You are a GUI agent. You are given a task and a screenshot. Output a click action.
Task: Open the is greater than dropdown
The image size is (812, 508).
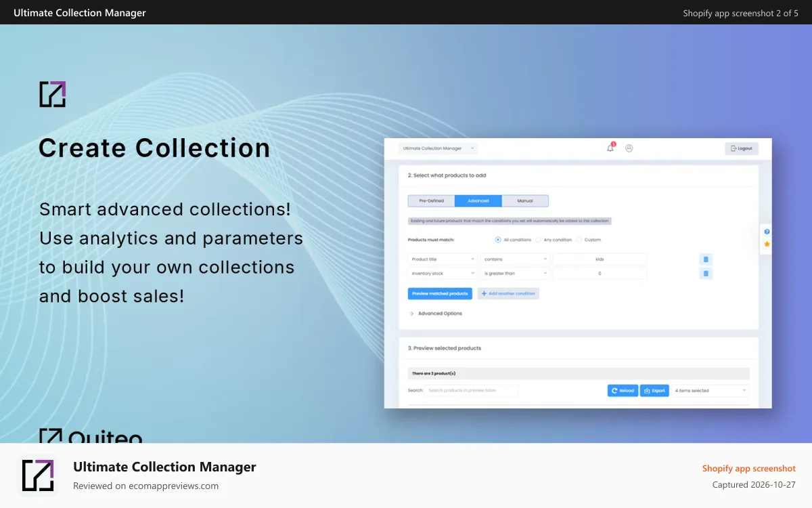516,274
